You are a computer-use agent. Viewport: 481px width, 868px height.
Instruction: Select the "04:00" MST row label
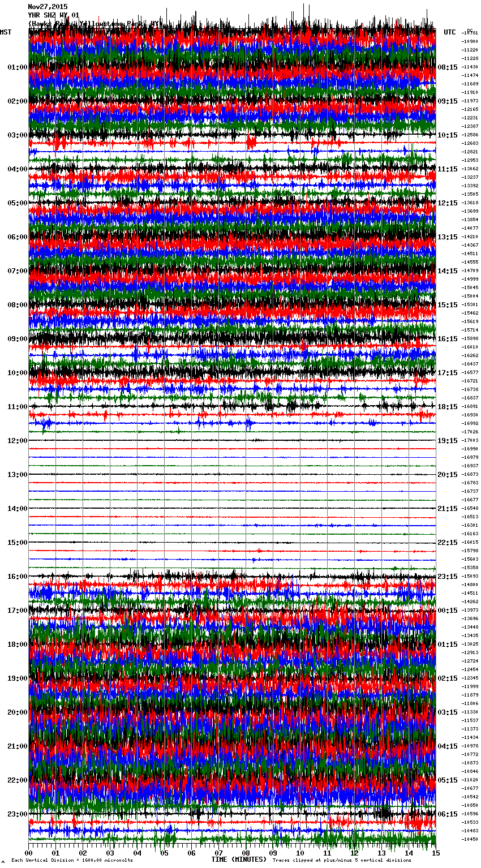[x=18, y=169]
